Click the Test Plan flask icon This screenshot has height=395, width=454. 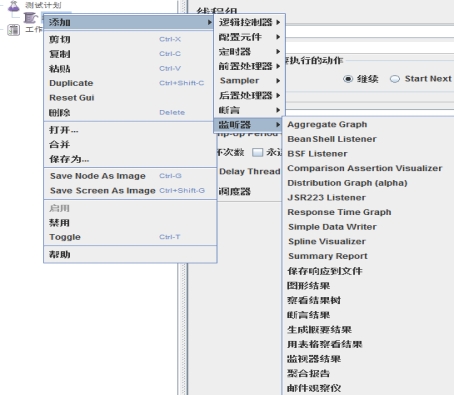click(14, 5)
